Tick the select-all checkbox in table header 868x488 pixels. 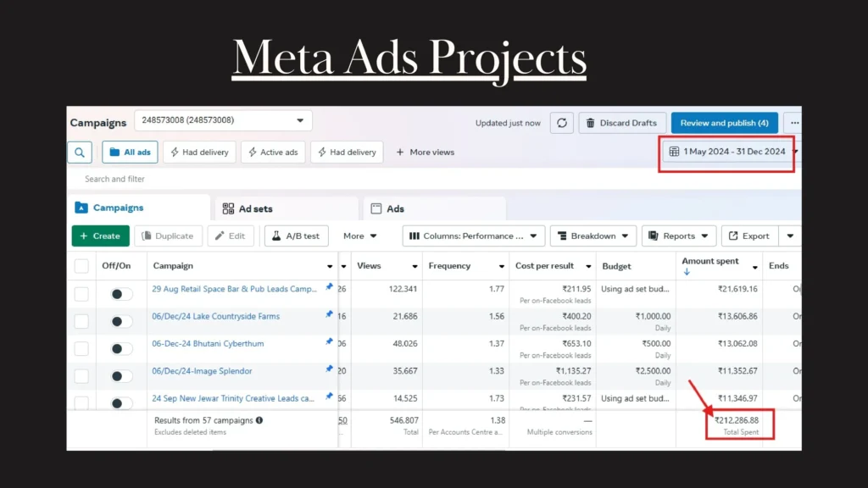(x=81, y=266)
